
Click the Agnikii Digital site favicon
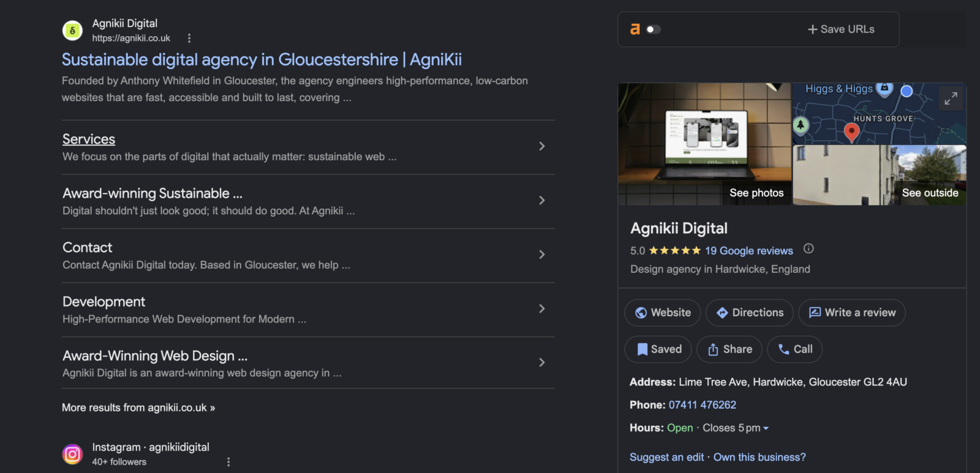[x=72, y=30]
